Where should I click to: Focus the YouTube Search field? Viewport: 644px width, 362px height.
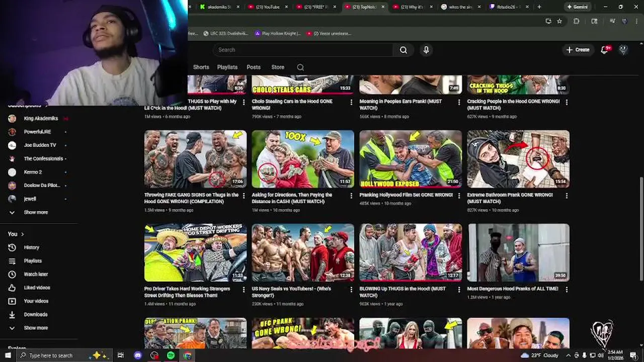pyautogui.click(x=303, y=50)
